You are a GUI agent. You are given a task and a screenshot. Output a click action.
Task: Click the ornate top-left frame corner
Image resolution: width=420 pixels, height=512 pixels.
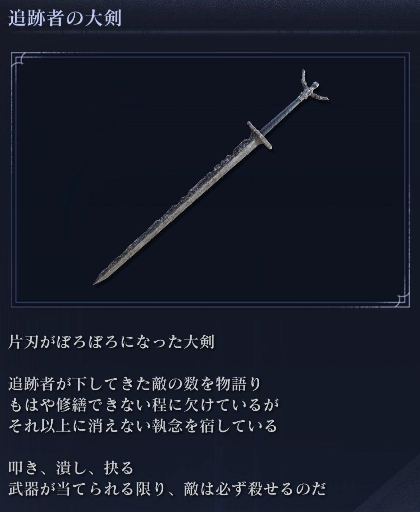point(18,59)
